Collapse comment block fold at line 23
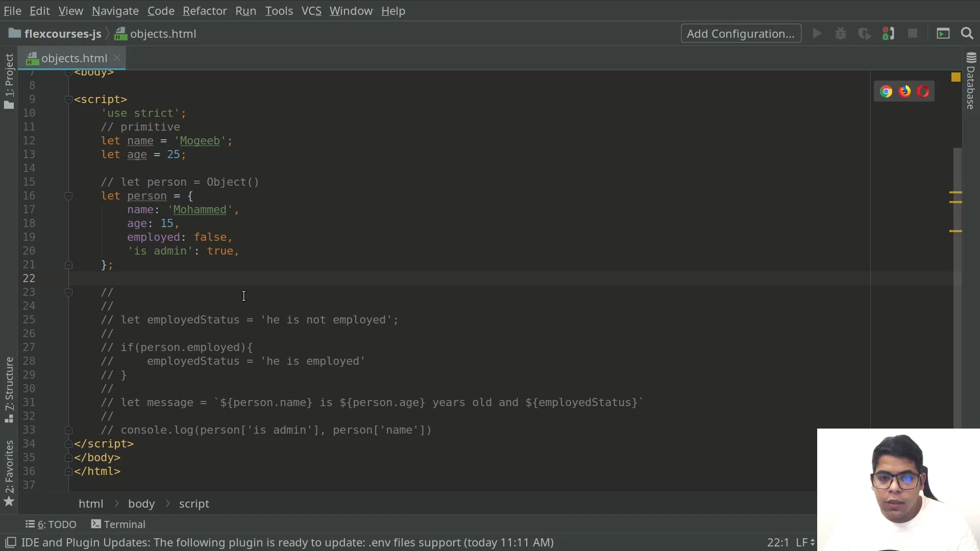The width and height of the screenshot is (980, 551). 68,292
